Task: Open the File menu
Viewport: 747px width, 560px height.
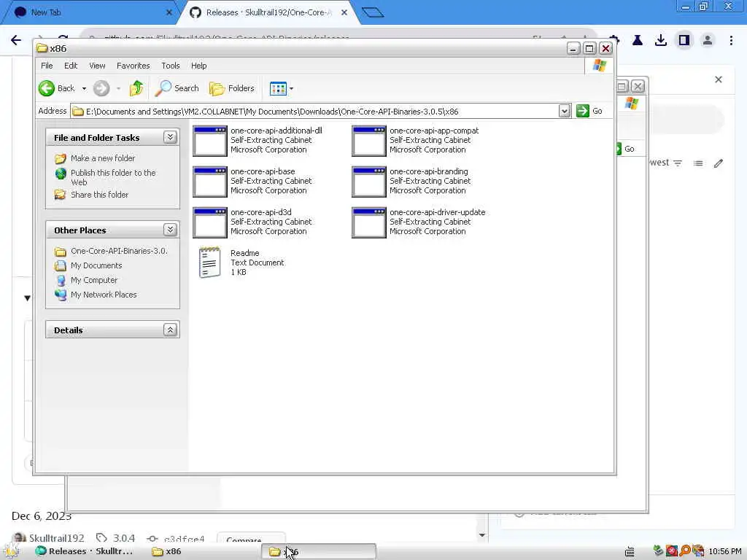Action: click(47, 66)
